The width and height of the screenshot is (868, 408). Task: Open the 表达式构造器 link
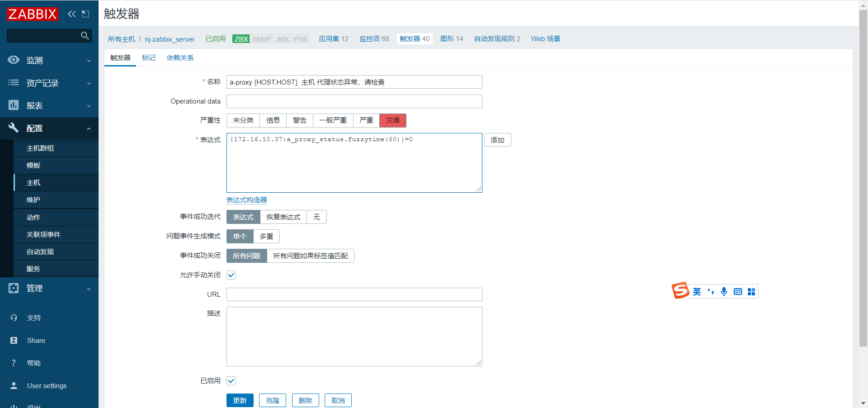pyautogui.click(x=246, y=200)
